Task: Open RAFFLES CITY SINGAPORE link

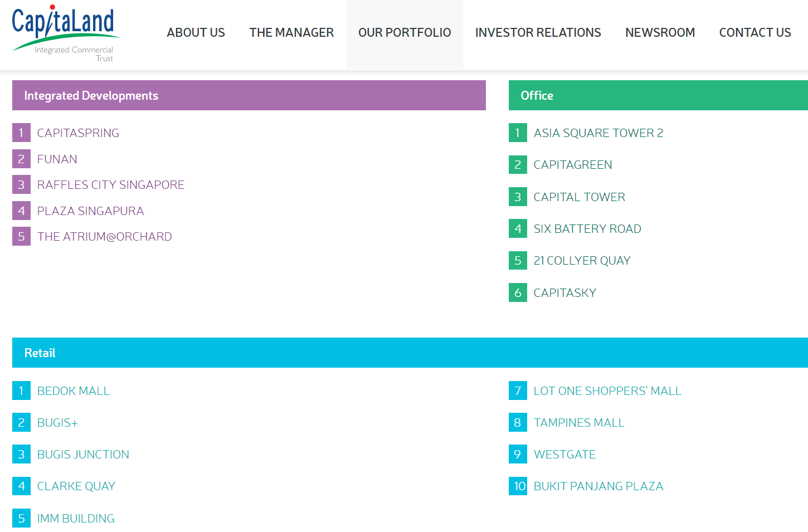Action: point(111,185)
